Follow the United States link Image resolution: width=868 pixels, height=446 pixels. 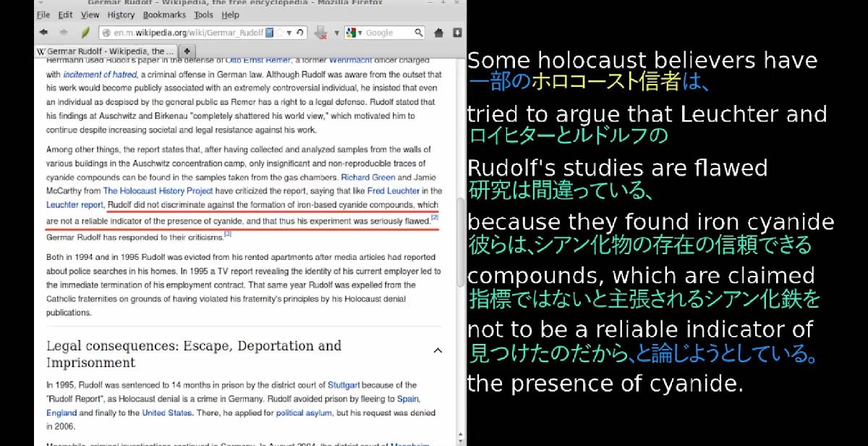[167, 413]
